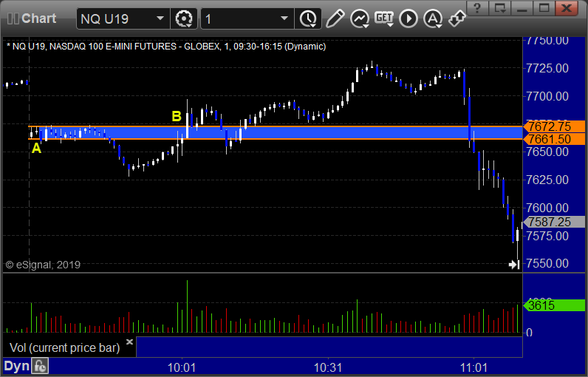Click the 7575.00 price axis label

click(x=547, y=236)
